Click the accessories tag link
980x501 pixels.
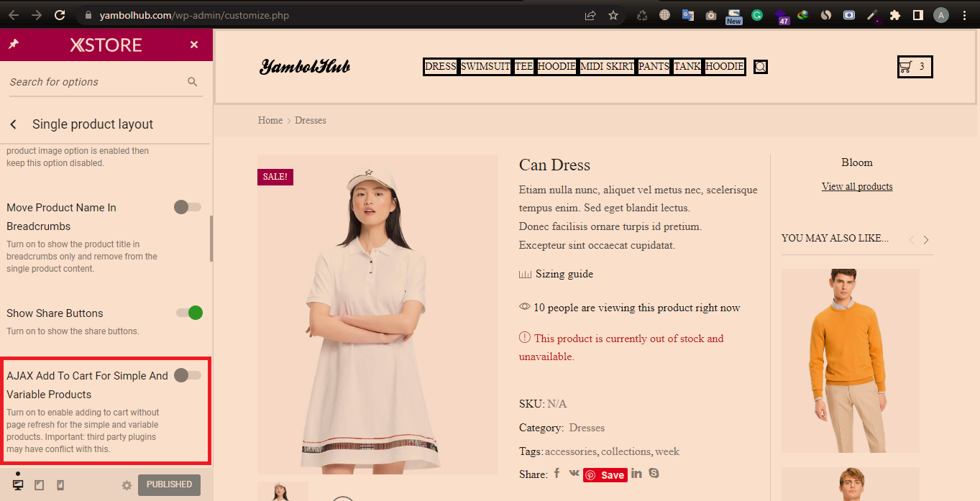coord(571,451)
